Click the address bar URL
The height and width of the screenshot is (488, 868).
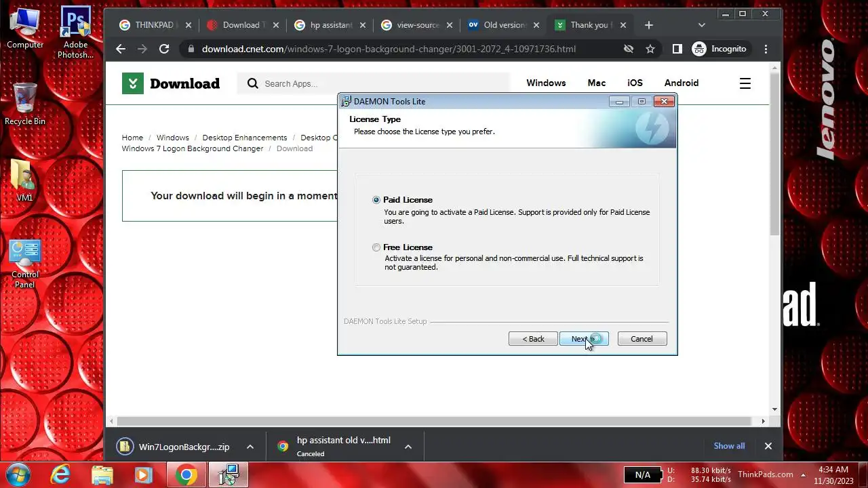[x=389, y=49]
